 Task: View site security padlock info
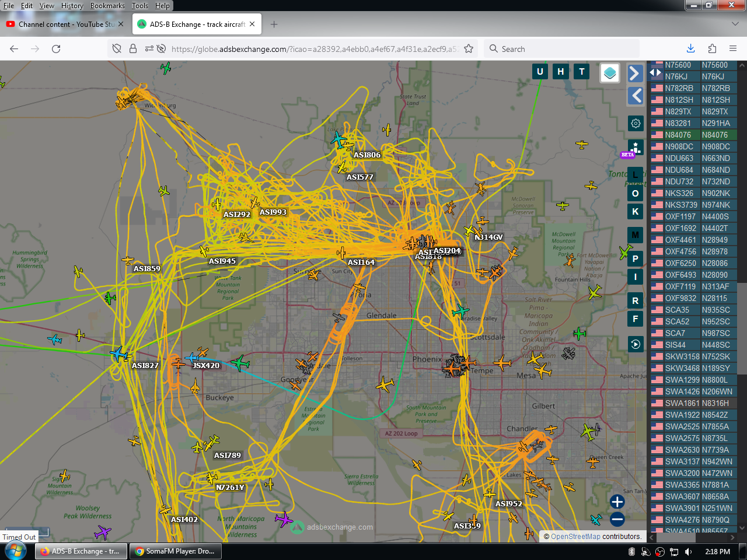click(x=133, y=49)
